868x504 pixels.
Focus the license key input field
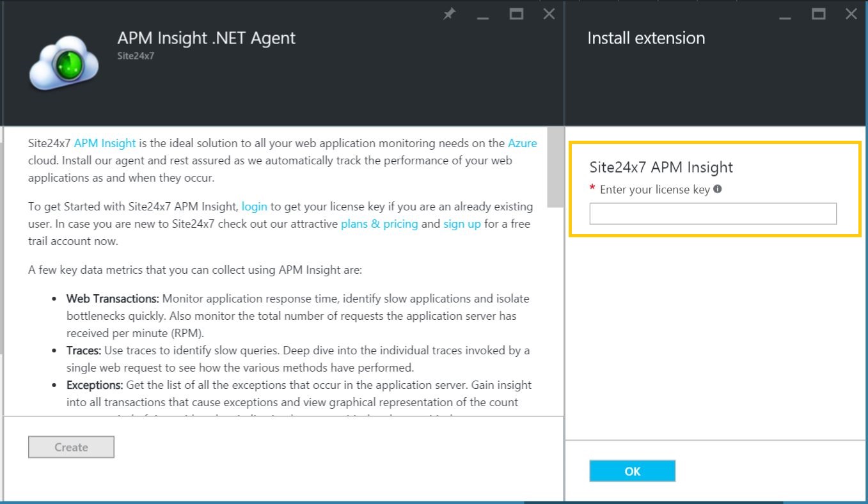click(x=713, y=214)
